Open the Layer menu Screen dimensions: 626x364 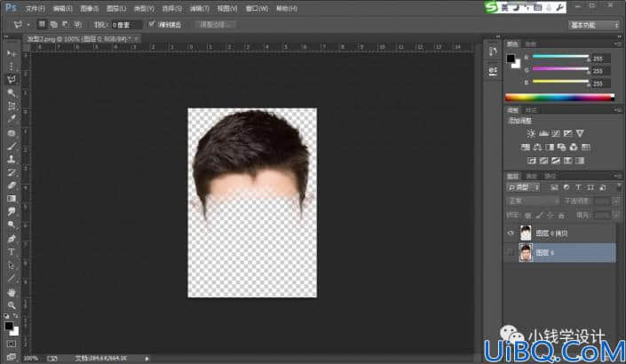point(116,8)
